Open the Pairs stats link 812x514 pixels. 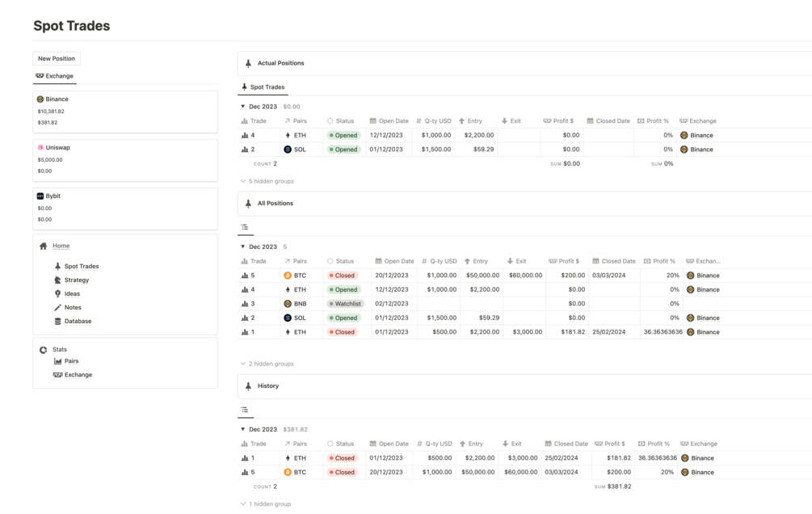[71, 361]
